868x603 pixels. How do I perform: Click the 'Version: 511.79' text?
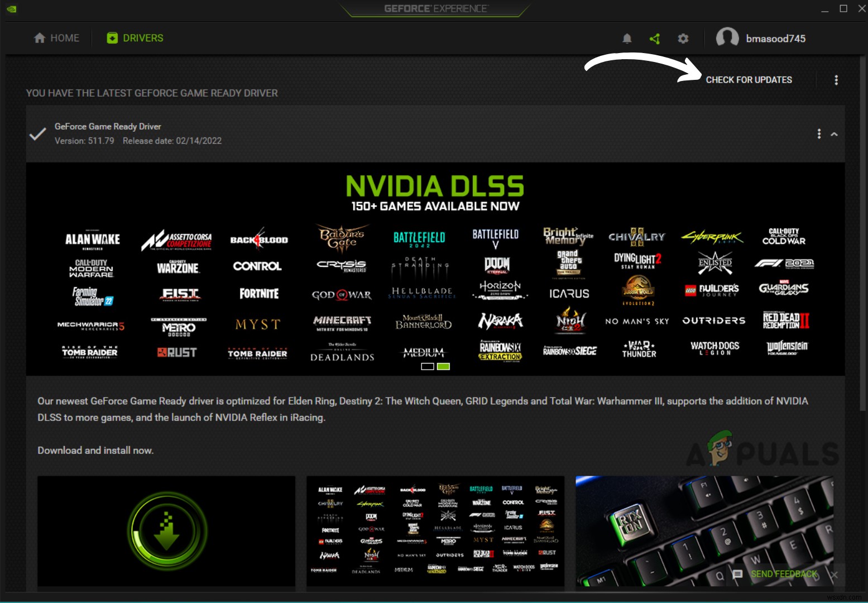(84, 141)
